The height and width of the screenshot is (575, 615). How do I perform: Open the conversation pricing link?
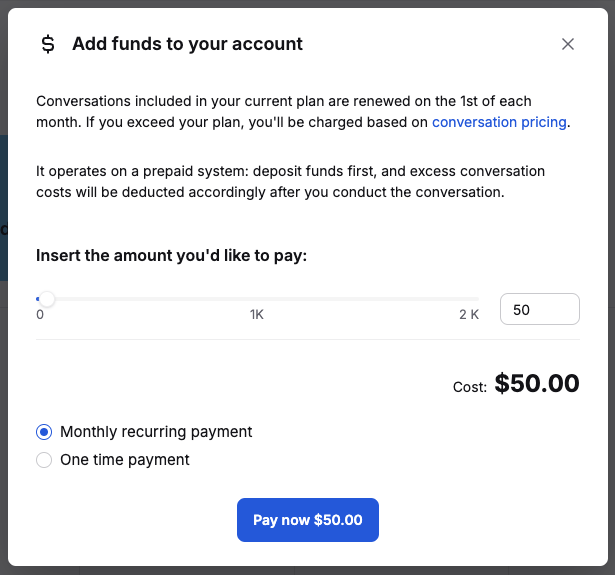[x=499, y=123]
